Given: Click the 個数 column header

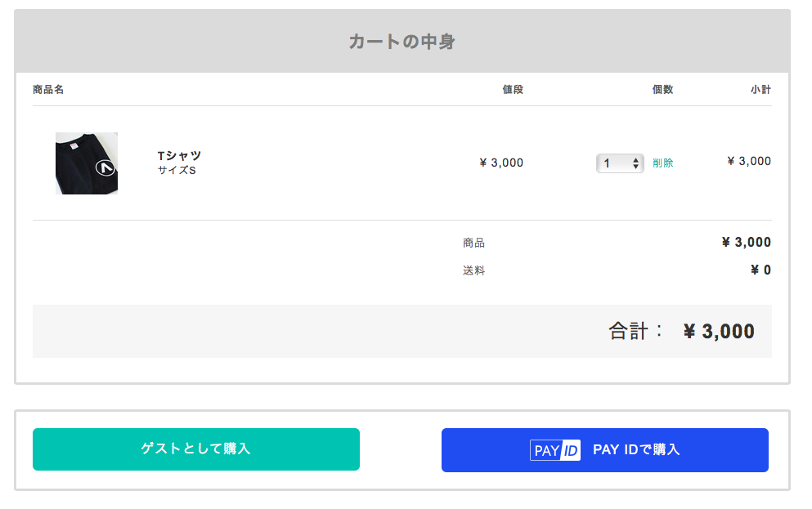Looking at the screenshot, I should click(x=662, y=90).
